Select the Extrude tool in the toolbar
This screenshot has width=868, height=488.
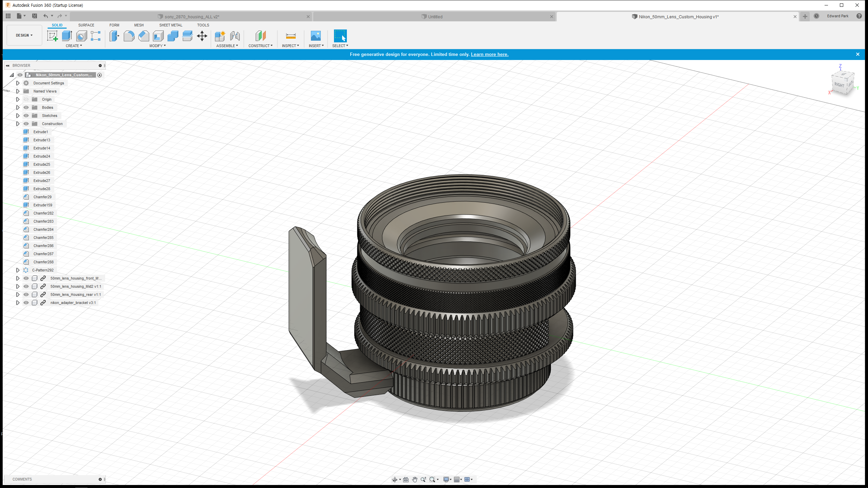pyautogui.click(x=67, y=36)
